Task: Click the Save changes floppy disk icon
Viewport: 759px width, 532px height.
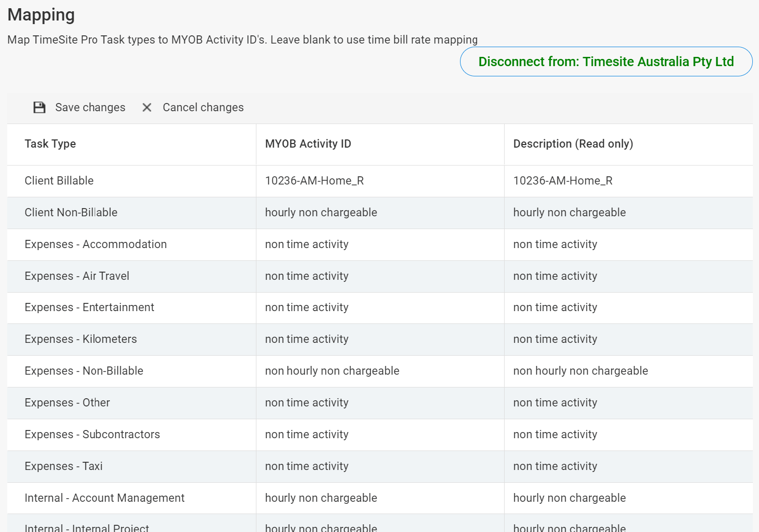Action: [39, 108]
